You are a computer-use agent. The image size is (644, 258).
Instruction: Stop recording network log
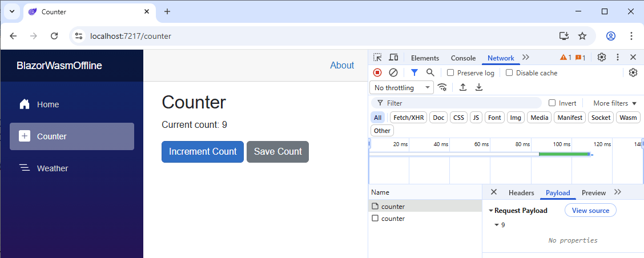click(x=377, y=72)
